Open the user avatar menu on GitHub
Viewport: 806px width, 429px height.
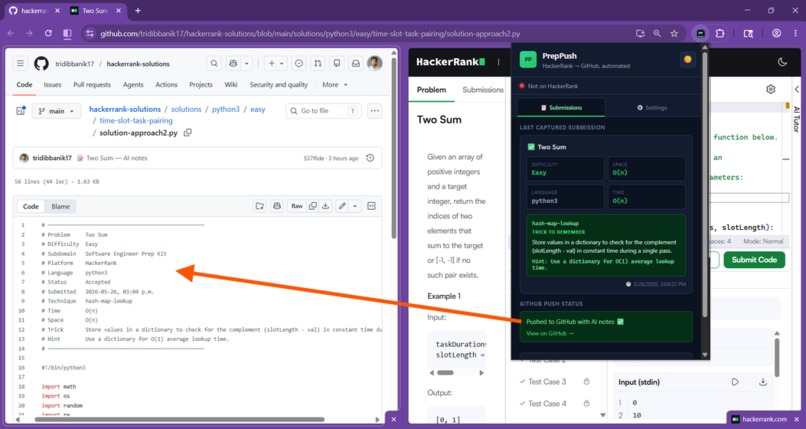pyautogui.click(x=375, y=63)
